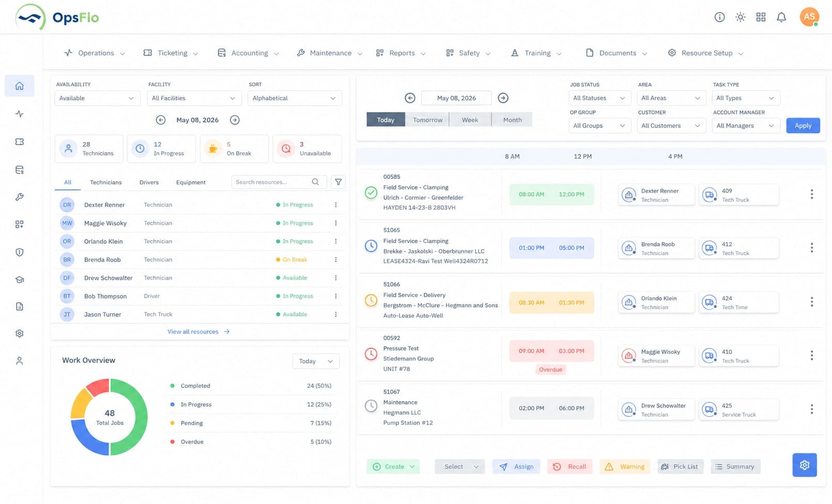This screenshot has height=504, width=832.
Task: Open the Area dropdown showing All Areas
Action: point(671,98)
